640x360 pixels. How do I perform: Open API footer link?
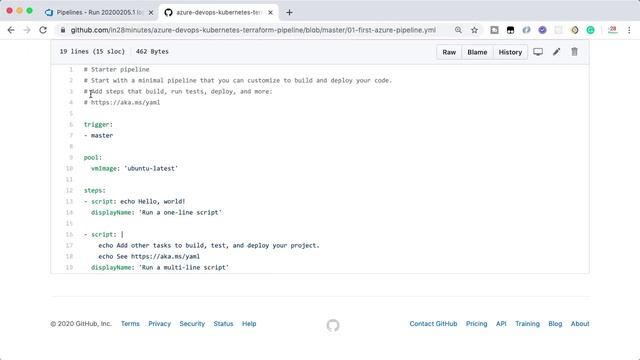(x=501, y=323)
